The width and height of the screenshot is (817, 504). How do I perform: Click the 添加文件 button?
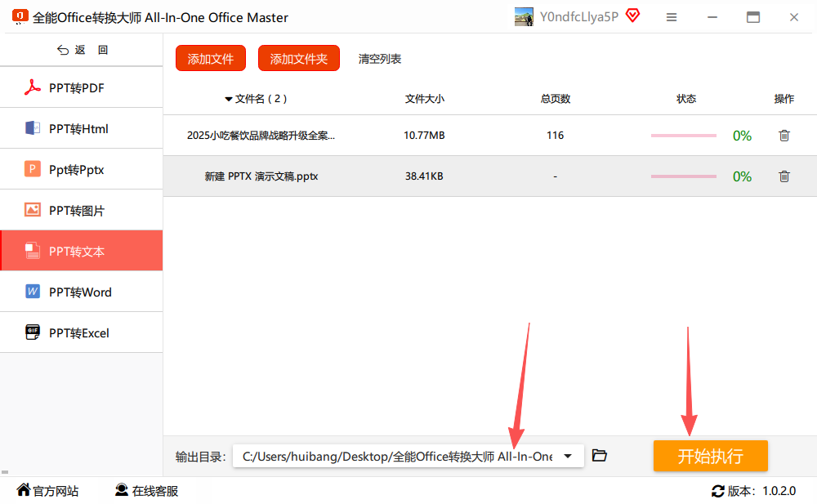pyautogui.click(x=211, y=58)
